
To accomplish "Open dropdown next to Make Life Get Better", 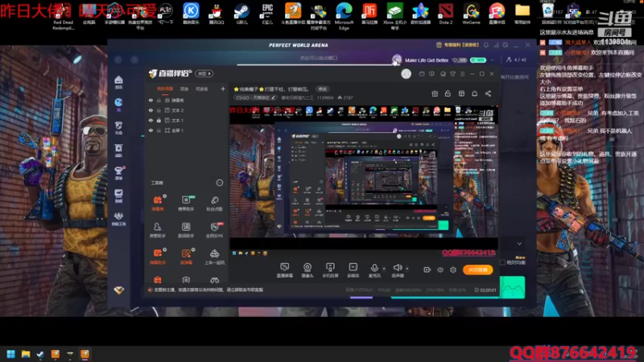I will point(492,60).
